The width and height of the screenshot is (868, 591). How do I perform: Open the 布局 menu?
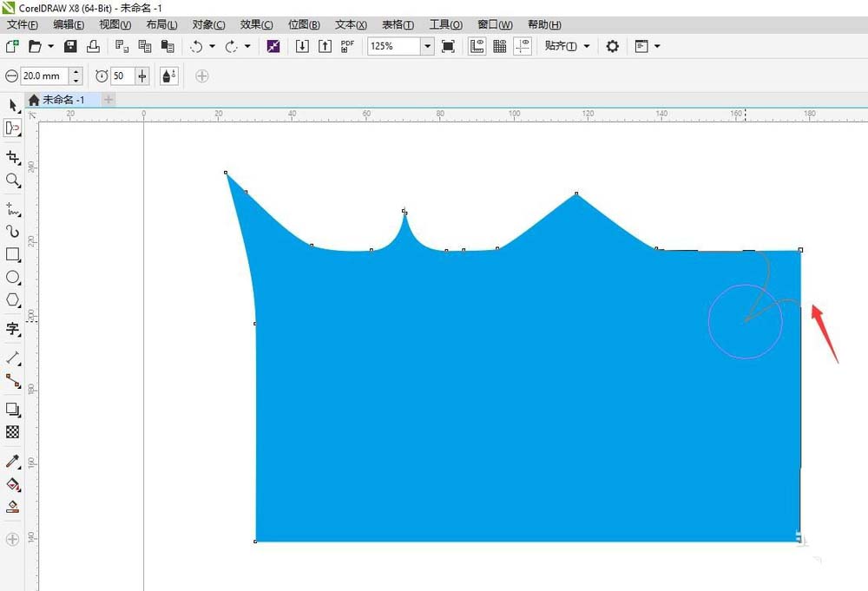pyautogui.click(x=161, y=25)
